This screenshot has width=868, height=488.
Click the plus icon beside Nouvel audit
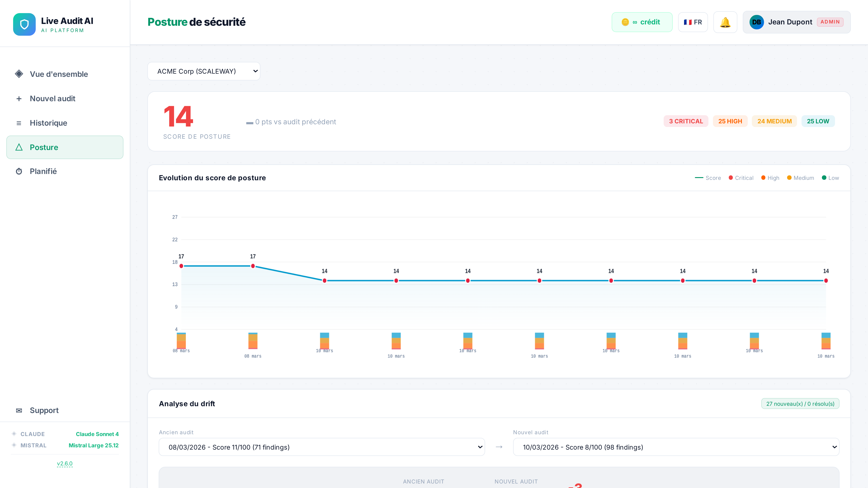click(19, 99)
